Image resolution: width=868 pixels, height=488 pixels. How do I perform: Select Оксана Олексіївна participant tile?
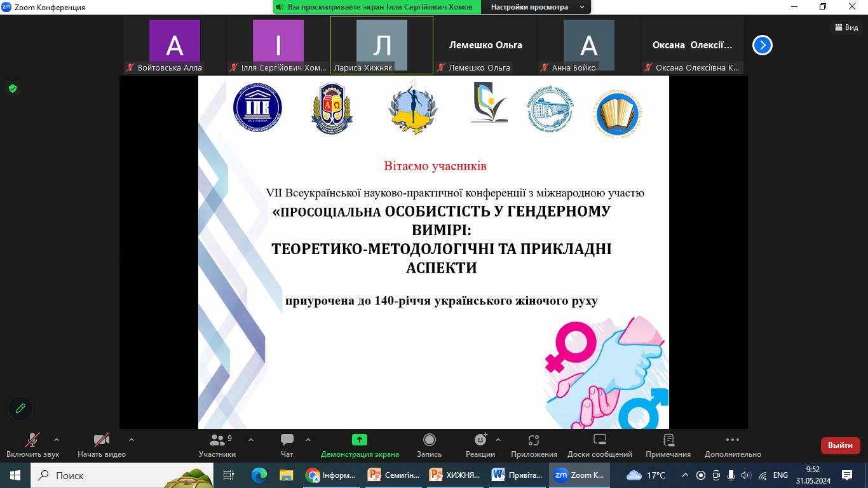(692, 45)
